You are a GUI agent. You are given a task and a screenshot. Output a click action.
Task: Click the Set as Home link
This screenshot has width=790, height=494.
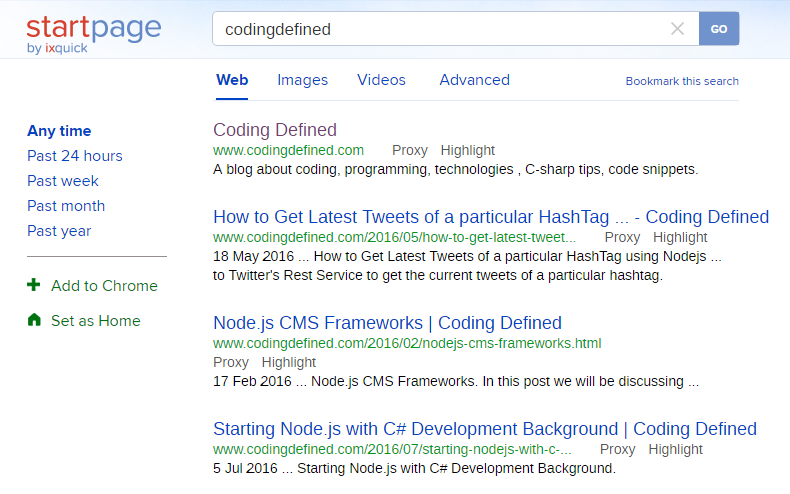pyautogui.click(x=96, y=321)
